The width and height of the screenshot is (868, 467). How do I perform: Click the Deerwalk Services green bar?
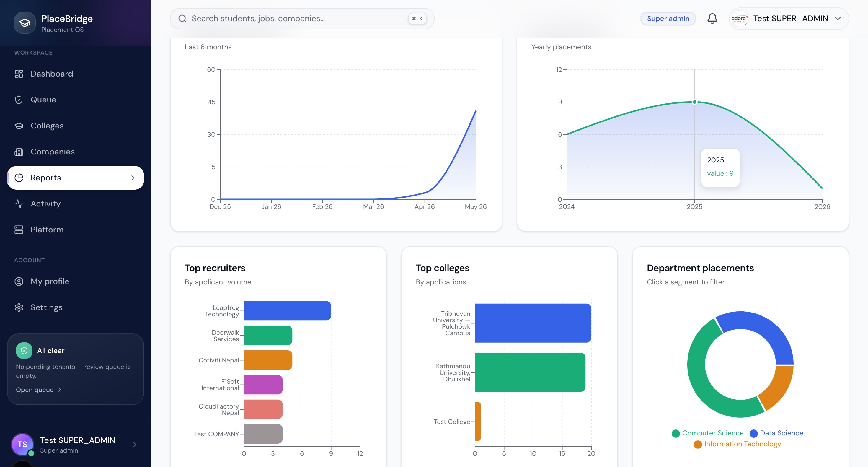tap(268, 336)
